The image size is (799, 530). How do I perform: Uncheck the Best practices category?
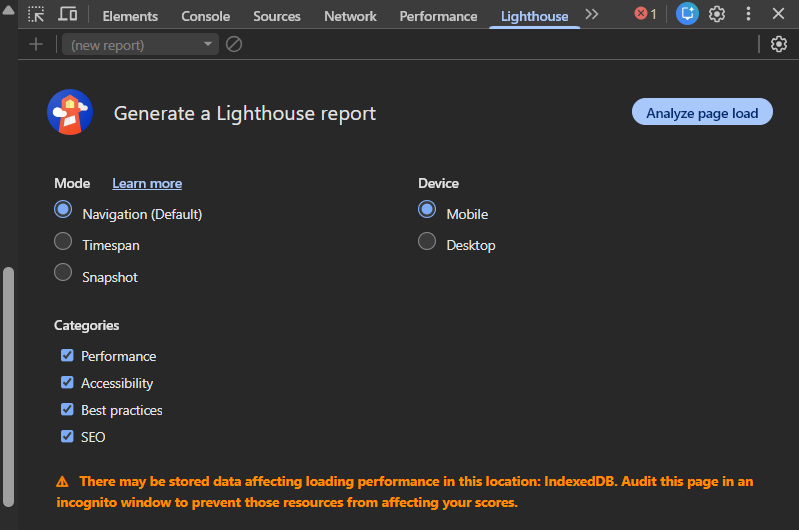67,409
